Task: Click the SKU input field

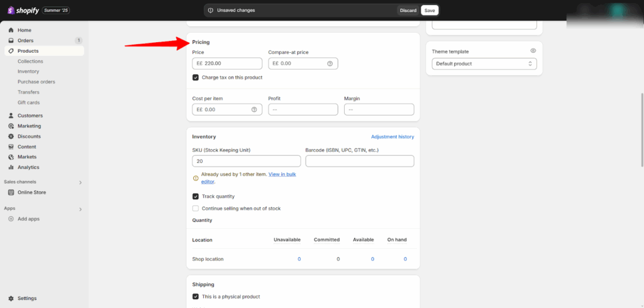Action: pyautogui.click(x=246, y=162)
